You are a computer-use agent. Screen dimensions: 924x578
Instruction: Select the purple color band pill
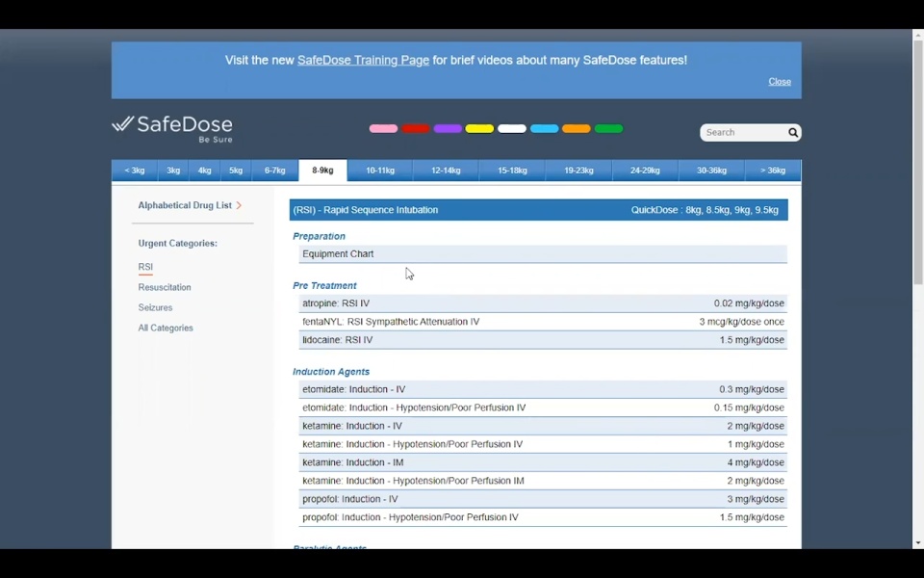[448, 129]
